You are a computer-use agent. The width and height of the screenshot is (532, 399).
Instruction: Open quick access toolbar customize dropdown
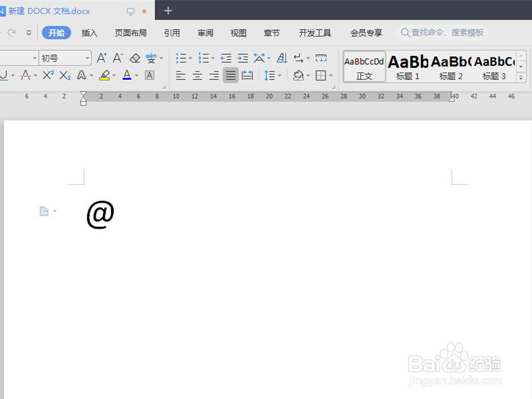point(29,33)
